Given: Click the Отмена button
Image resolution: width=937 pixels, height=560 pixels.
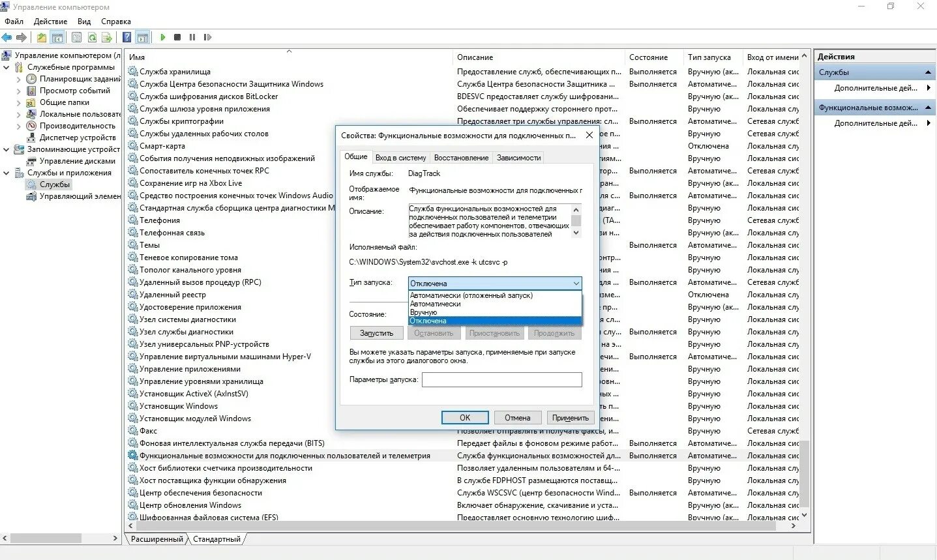Looking at the screenshot, I should point(517,418).
